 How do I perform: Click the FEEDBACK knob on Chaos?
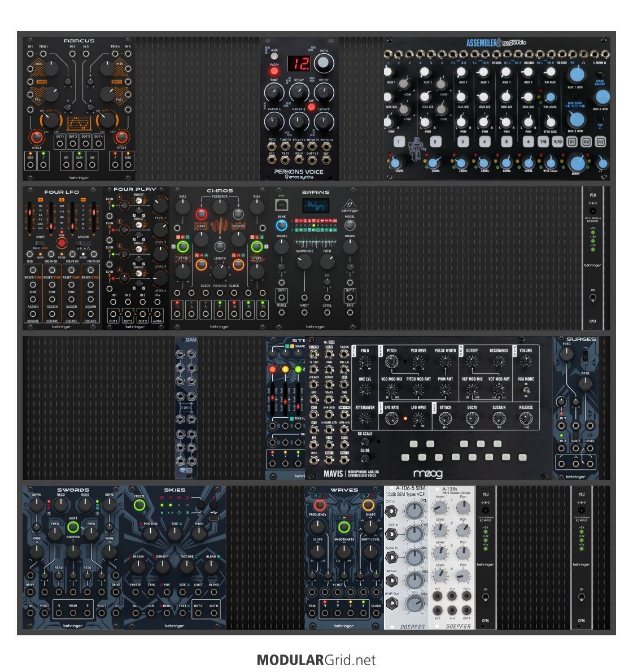pyautogui.click(x=220, y=207)
